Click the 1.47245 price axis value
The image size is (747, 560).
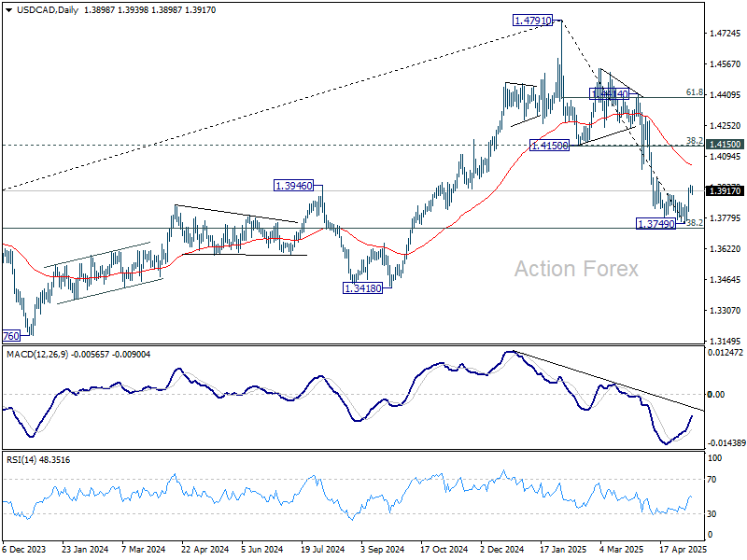click(x=726, y=34)
